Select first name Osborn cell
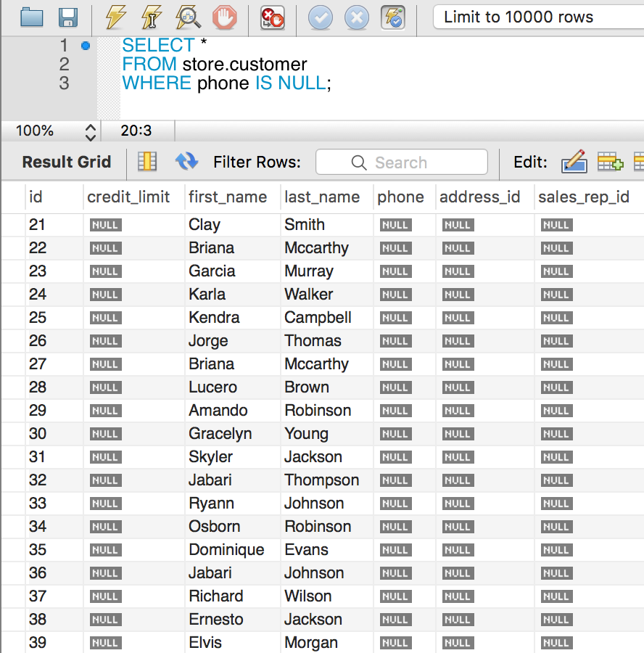The width and height of the screenshot is (644, 653). click(233, 527)
